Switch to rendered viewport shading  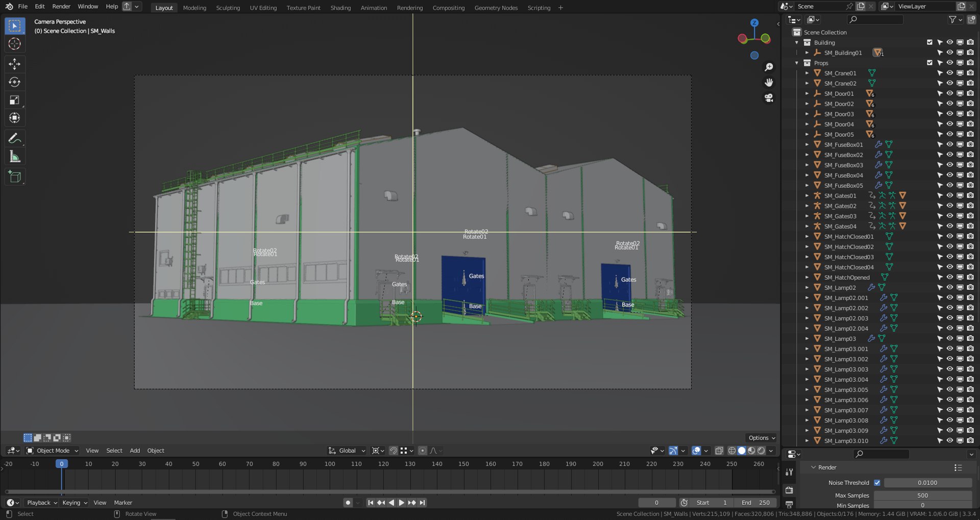pyautogui.click(x=761, y=451)
